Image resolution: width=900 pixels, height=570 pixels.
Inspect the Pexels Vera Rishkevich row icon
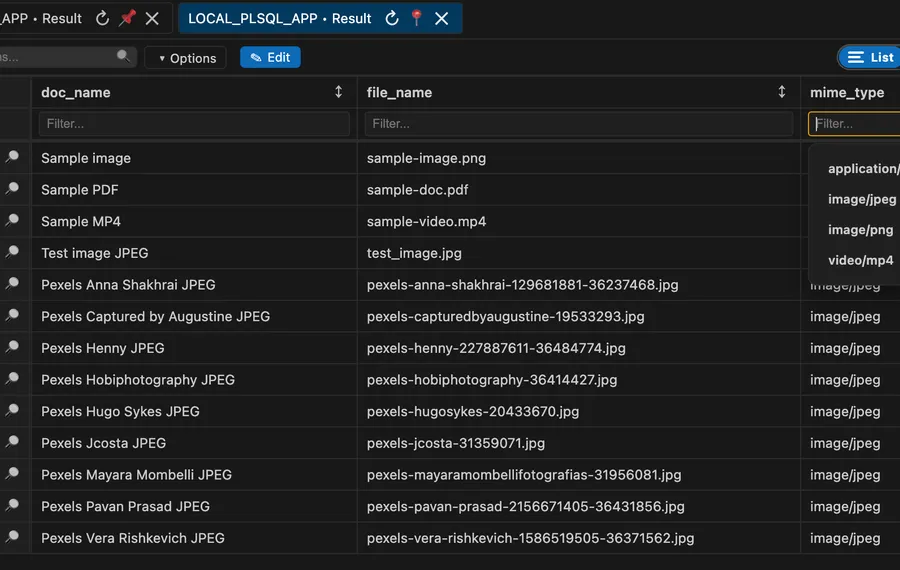click(12, 537)
